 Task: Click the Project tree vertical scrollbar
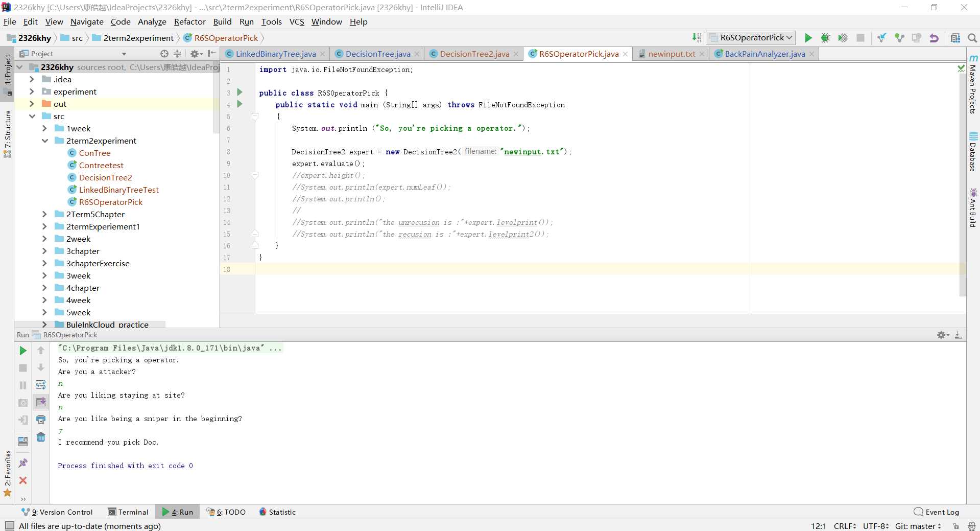216,98
